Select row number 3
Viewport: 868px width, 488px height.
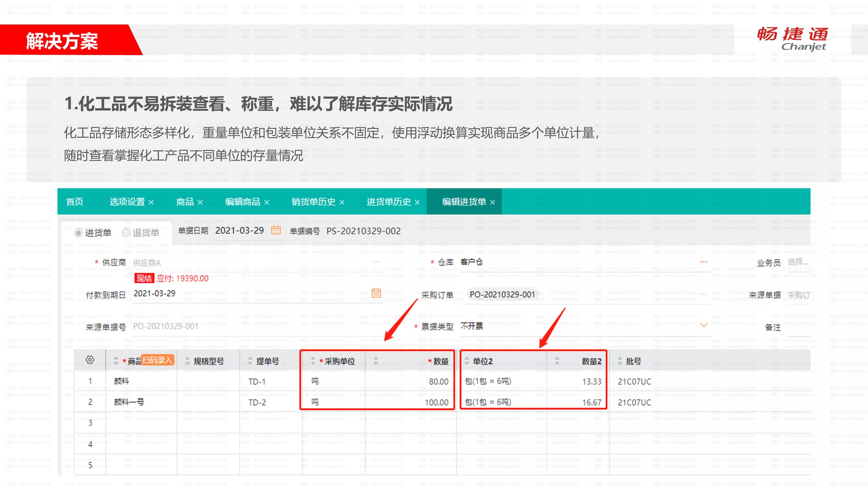[90, 423]
